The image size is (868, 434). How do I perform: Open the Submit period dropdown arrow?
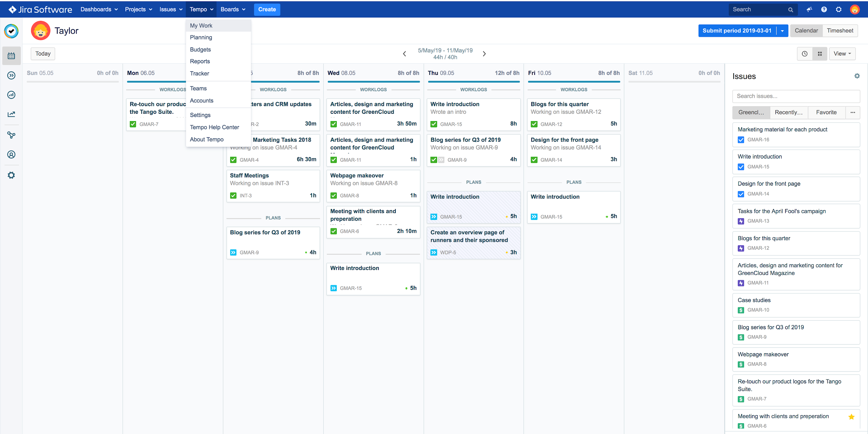click(x=782, y=31)
